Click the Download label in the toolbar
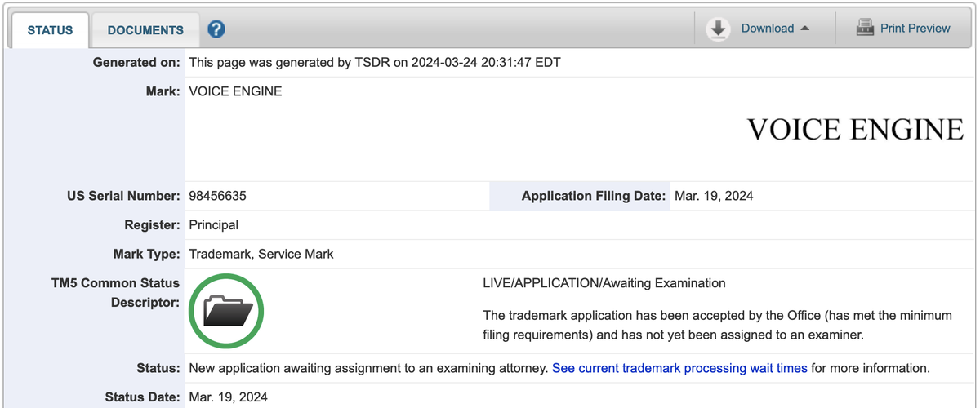This screenshot has height=408, width=980. tap(768, 29)
